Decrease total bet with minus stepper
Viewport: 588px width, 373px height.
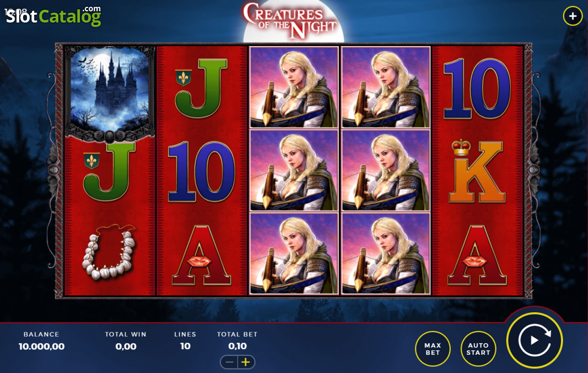click(229, 362)
